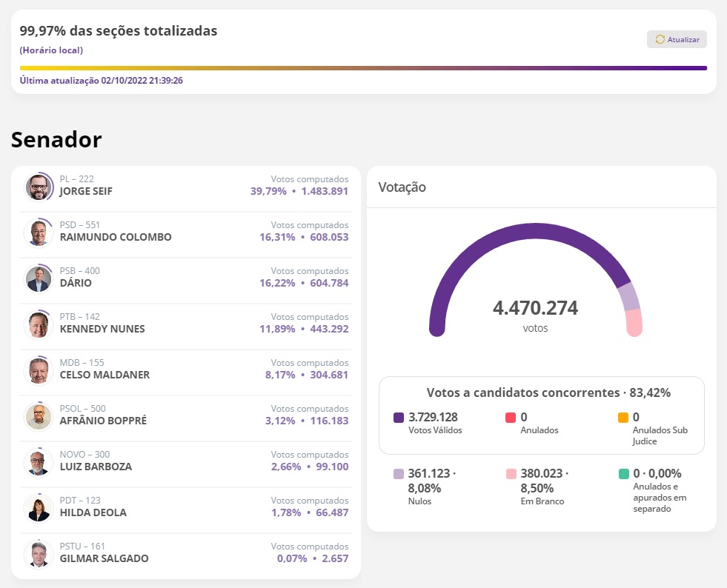Click the sections totalized progress bar
Screen dimensions: 727x588
tap(363, 68)
